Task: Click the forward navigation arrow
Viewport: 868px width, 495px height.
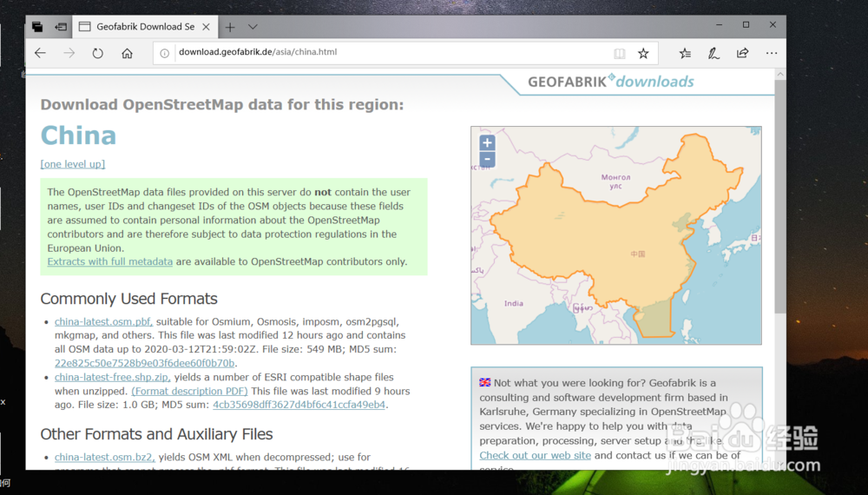Action: tap(69, 53)
